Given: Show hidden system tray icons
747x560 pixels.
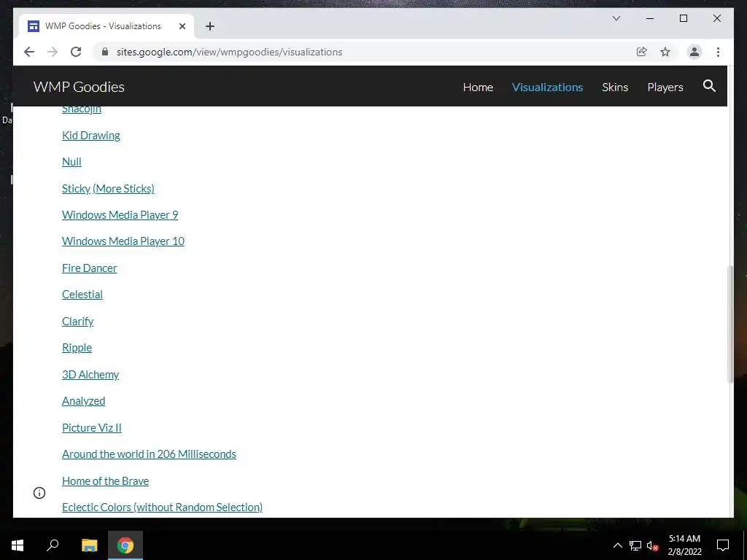Looking at the screenshot, I should coord(617,545).
